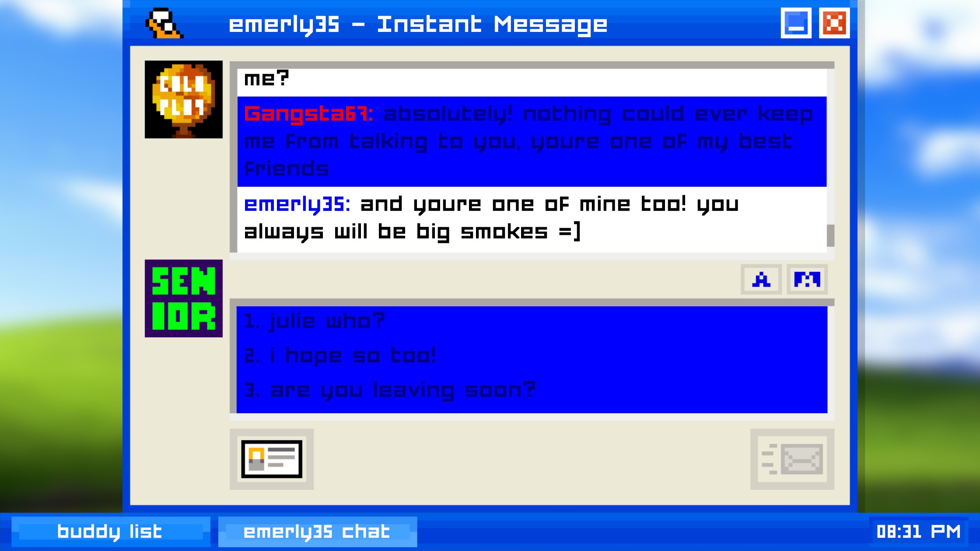This screenshot has width=980, height=551.
Task: Click the Gangsta67 highlighted chat message
Action: (532, 142)
